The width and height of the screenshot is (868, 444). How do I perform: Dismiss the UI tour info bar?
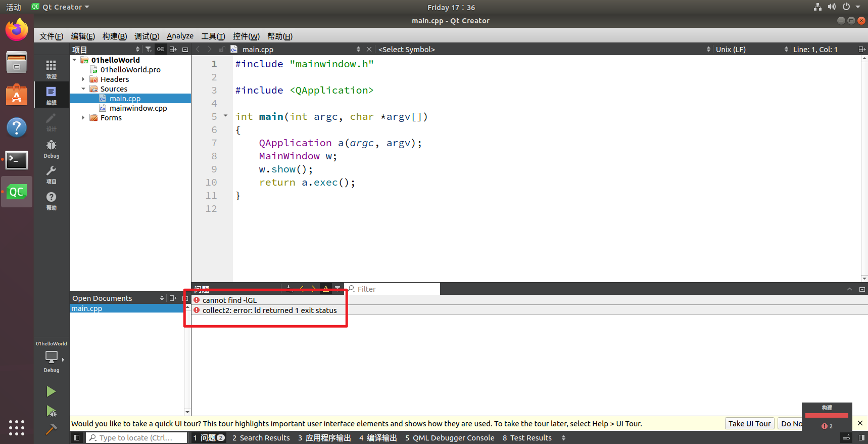[x=860, y=423]
